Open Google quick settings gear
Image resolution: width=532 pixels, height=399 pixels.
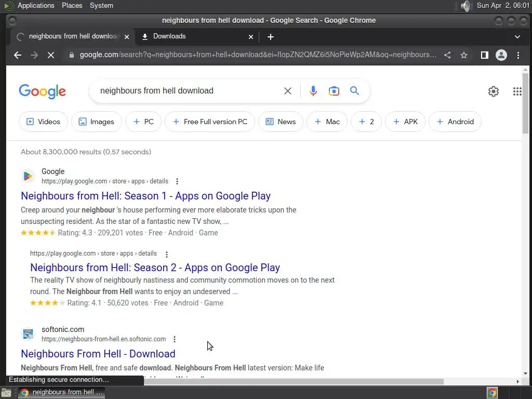494,91
